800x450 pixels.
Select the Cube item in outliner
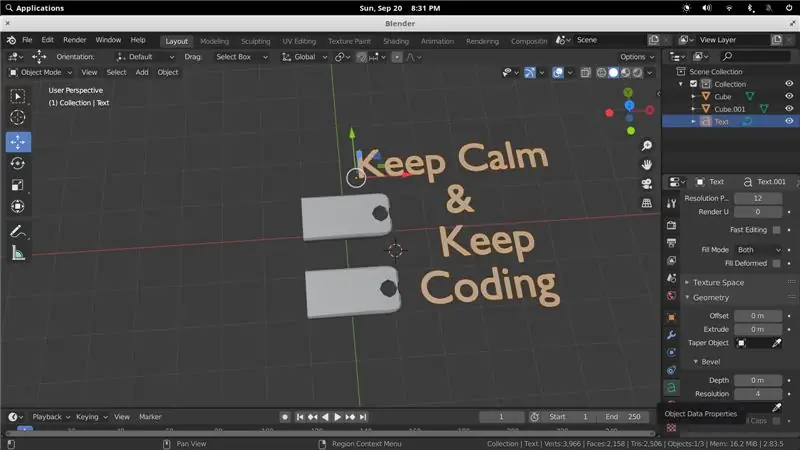722,96
